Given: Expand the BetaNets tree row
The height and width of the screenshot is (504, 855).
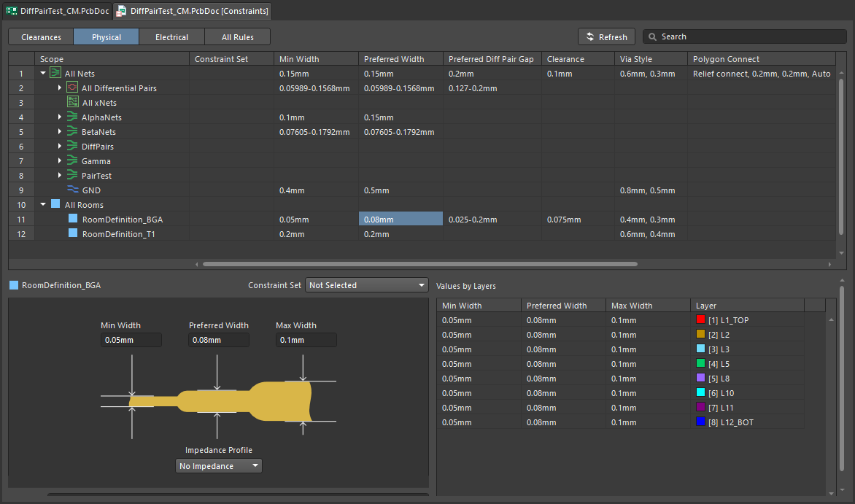Looking at the screenshot, I should point(60,132).
